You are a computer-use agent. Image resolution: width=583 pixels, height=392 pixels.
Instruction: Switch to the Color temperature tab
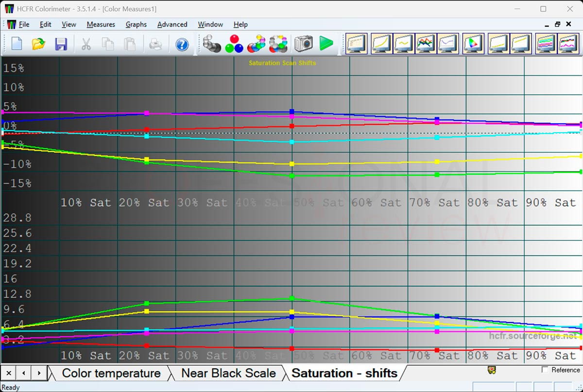tap(111, 373)
